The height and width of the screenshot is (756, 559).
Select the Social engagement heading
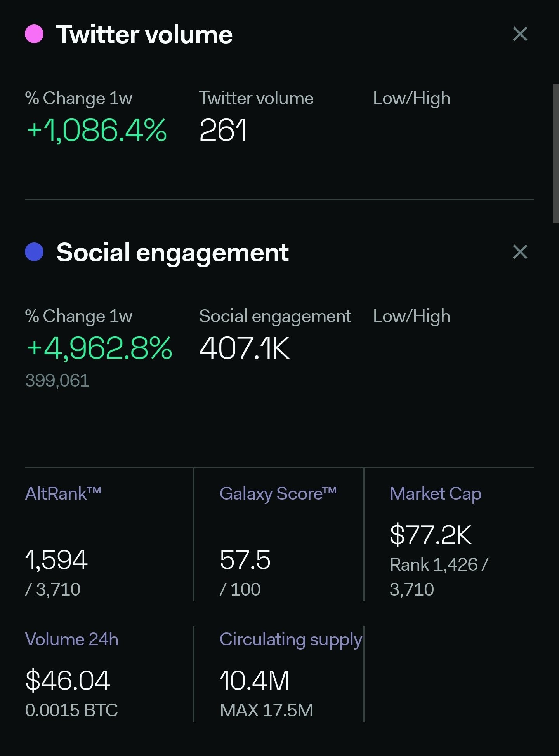click(x=173, y=253)
